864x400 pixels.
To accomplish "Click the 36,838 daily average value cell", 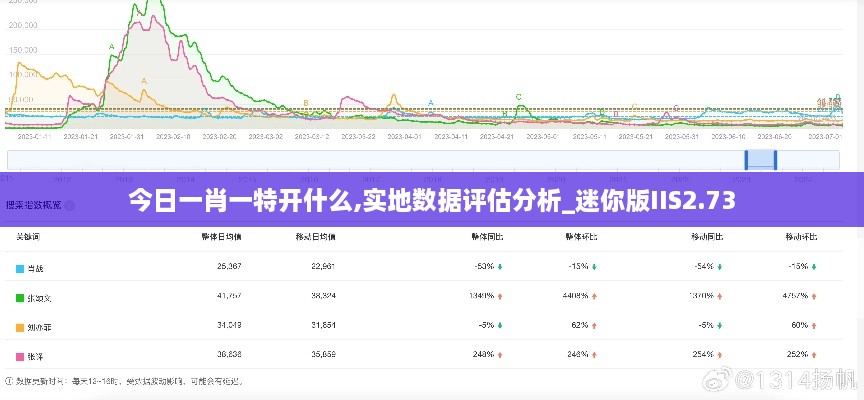I will point(228,355).
